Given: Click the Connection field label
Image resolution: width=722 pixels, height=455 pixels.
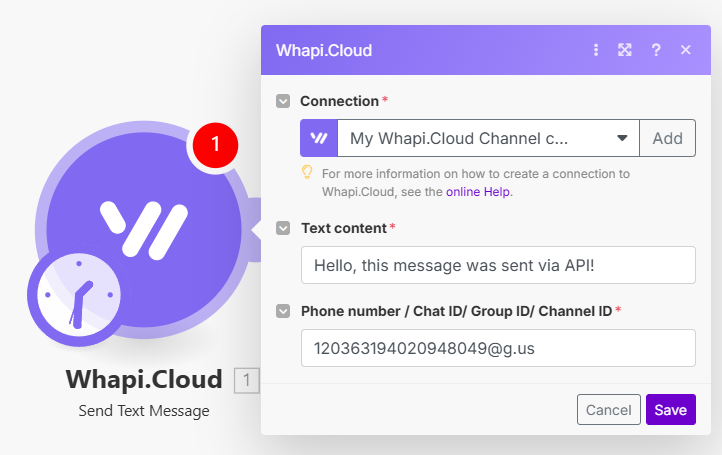Looking at the screenshot, I should [339, 101].
